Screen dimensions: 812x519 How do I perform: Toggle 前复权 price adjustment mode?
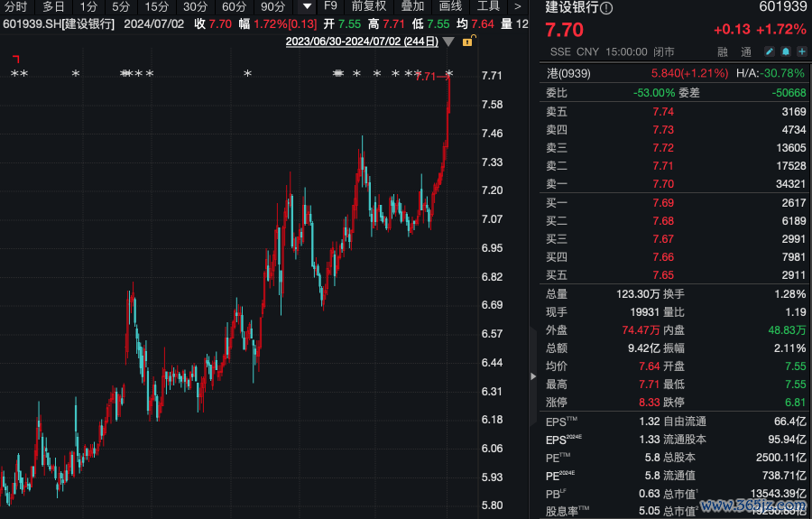point(369,6)
